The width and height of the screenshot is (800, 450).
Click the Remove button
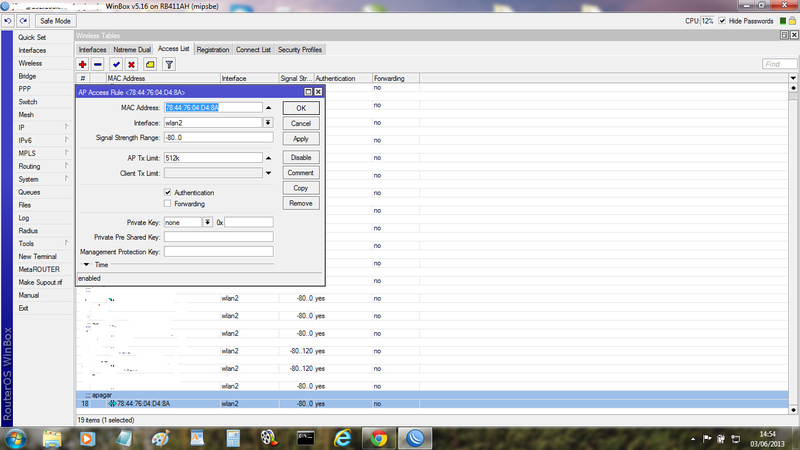[301, 204]
